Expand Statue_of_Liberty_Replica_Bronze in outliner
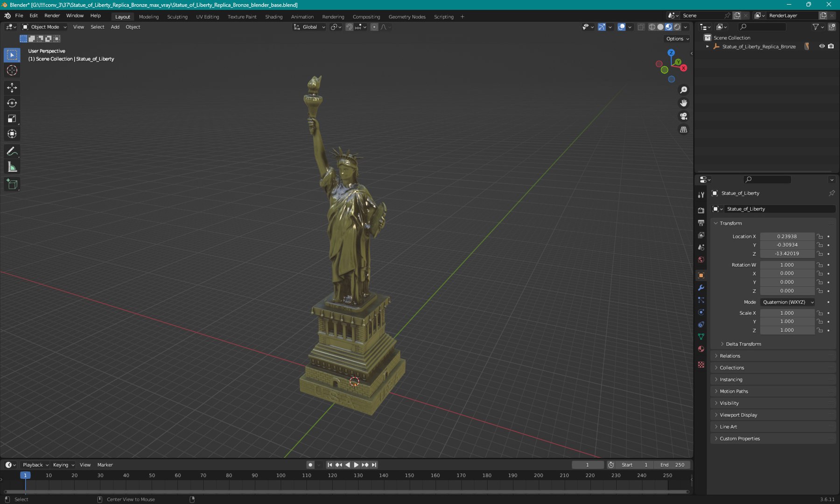This screenshot has width=840, height=504. click(707, 47)
